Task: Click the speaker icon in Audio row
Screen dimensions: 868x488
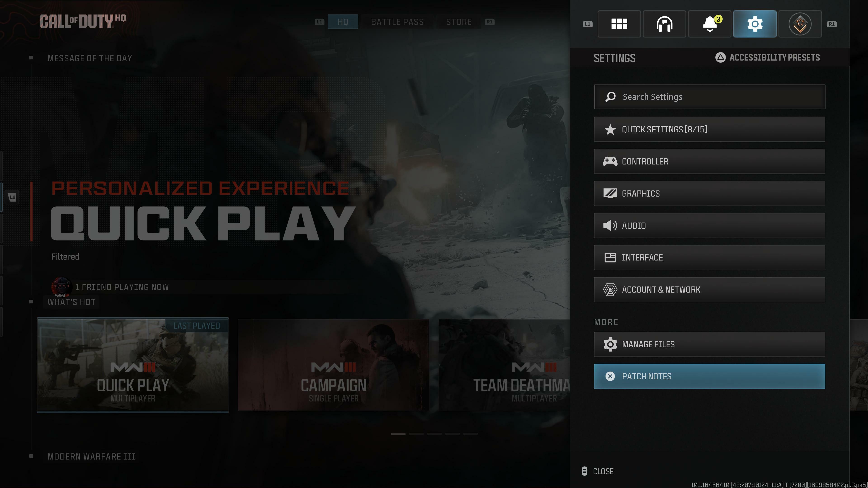Action: point(610,225)
